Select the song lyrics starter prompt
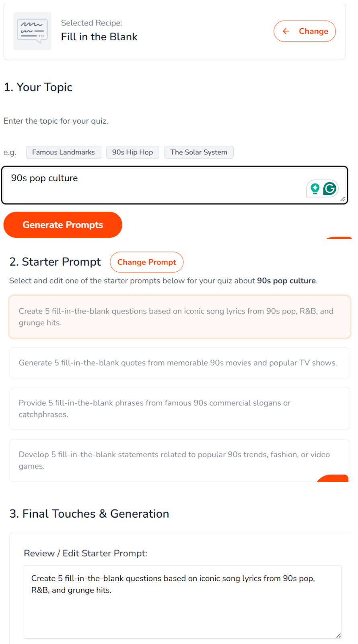 coord(179,317)
